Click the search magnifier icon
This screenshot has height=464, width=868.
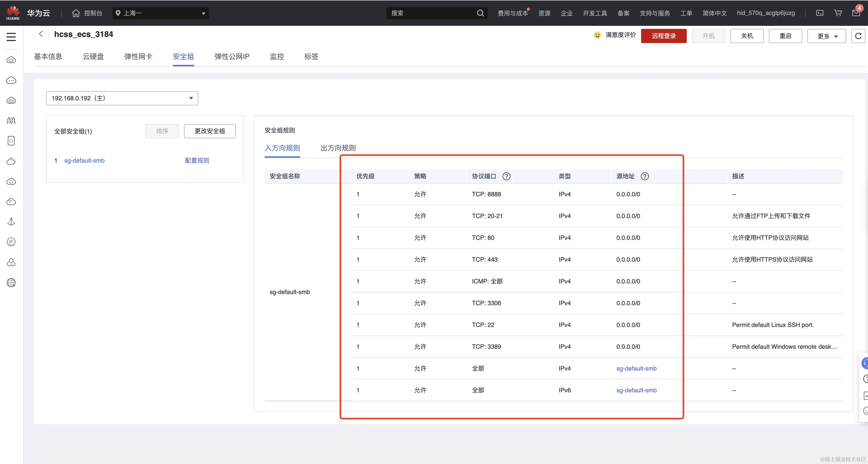pos(480,13)
